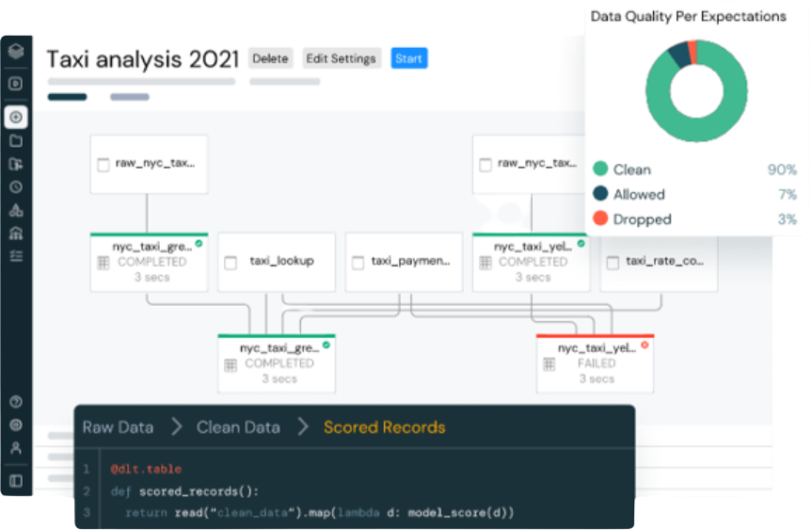The image size is (812, 530).
Task: Go to Raw Data breadcrumb
Action: [118, 427]
